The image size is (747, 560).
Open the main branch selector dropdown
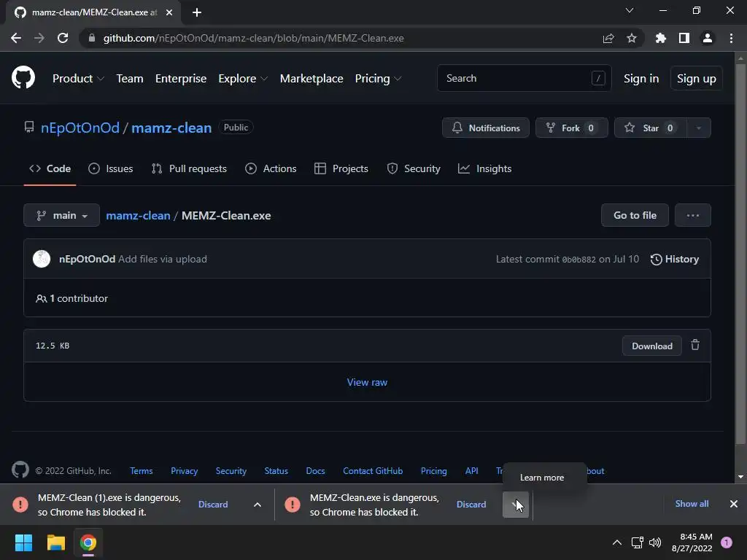point(61,215)
